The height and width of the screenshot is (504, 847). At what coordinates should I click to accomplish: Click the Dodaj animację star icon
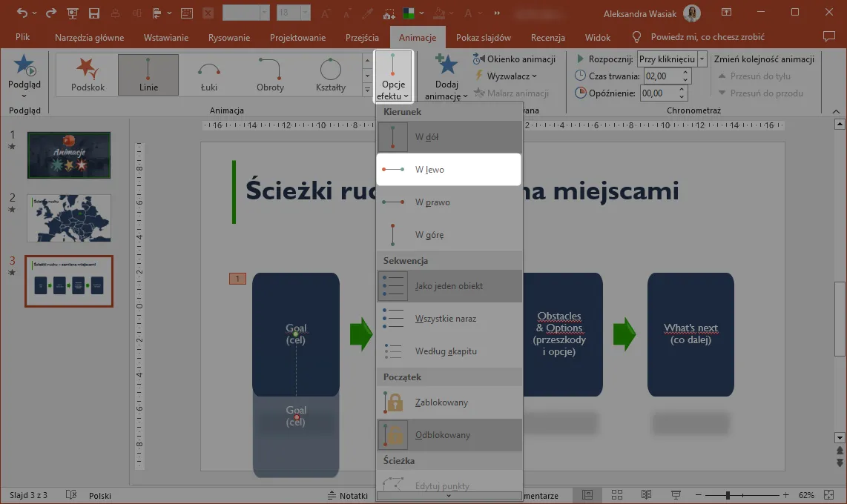tap(446, 66)
